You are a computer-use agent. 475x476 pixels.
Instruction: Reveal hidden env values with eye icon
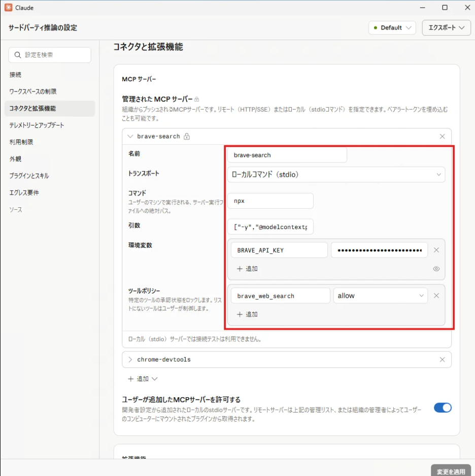(436, 269)
